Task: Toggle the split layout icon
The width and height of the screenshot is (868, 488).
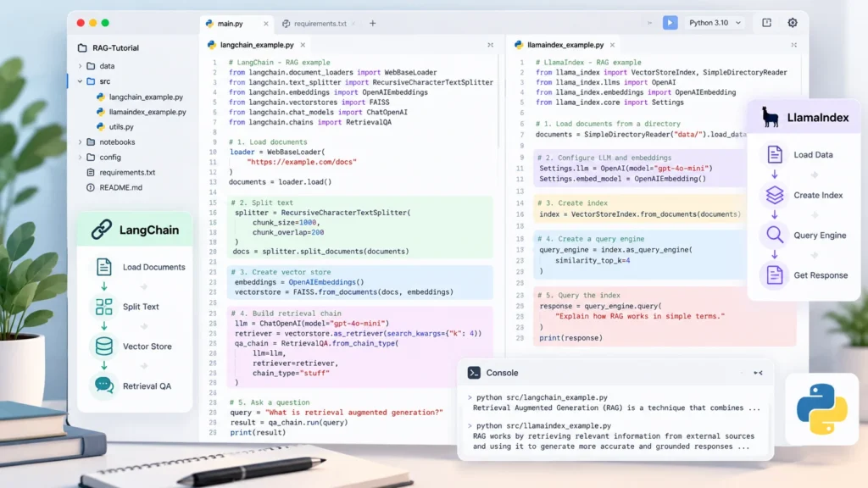Action: click(766, 23)
